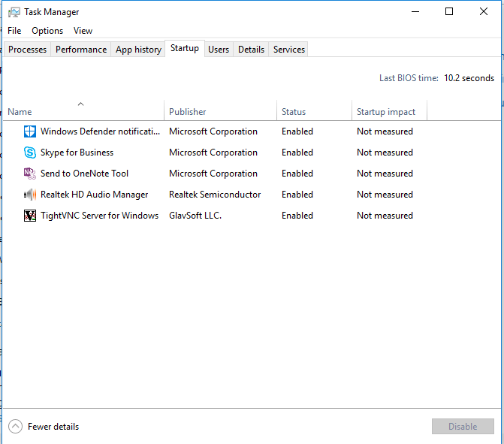
Task: Click Microsoft Corporation in the Skype row
Action: [x=213, y=153]
